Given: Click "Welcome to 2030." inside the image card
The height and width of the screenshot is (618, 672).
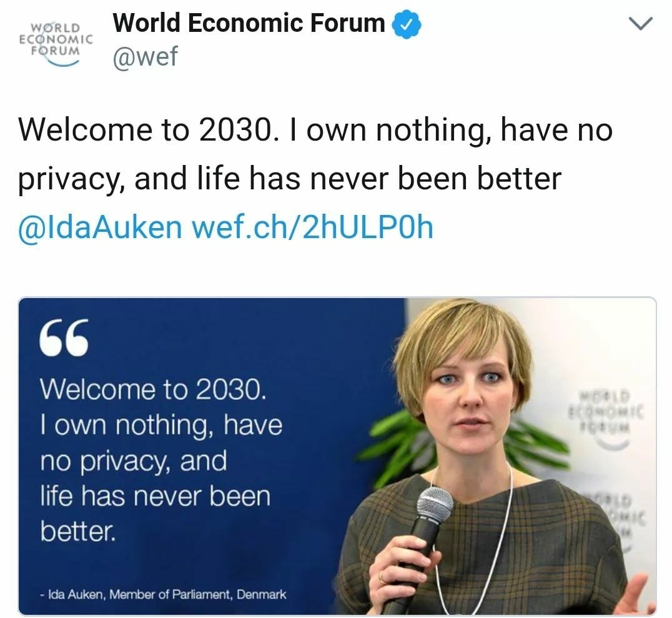Looking at the screenshot, I should [x=154, y=389].
